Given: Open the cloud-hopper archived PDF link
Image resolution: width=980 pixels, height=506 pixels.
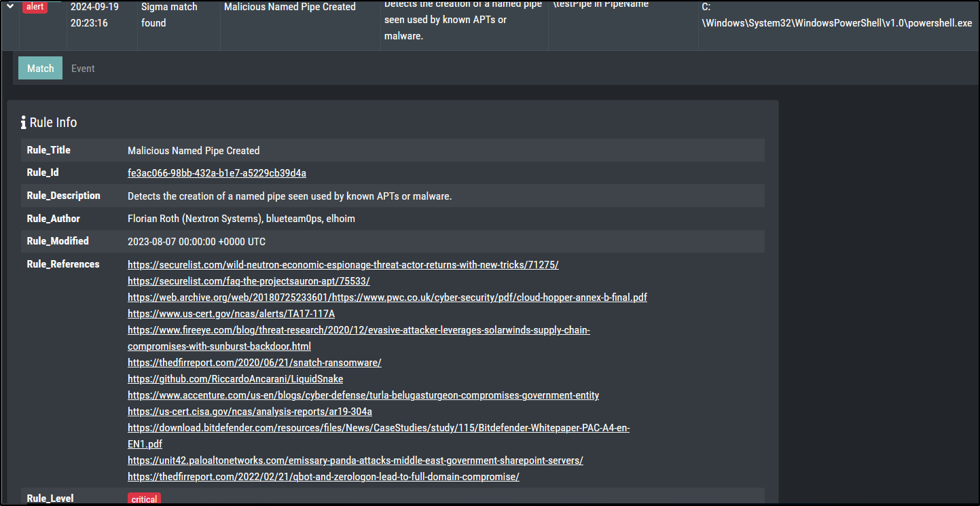Looking at the screenshot, I should 387,297.
